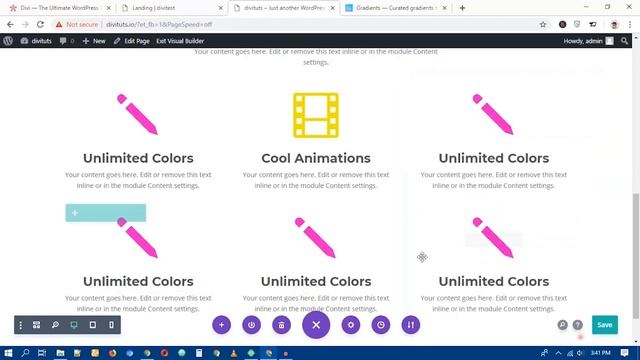Switch to Landing divitest tab
Screen dimensions: 640x360
[x=171, y=8]
